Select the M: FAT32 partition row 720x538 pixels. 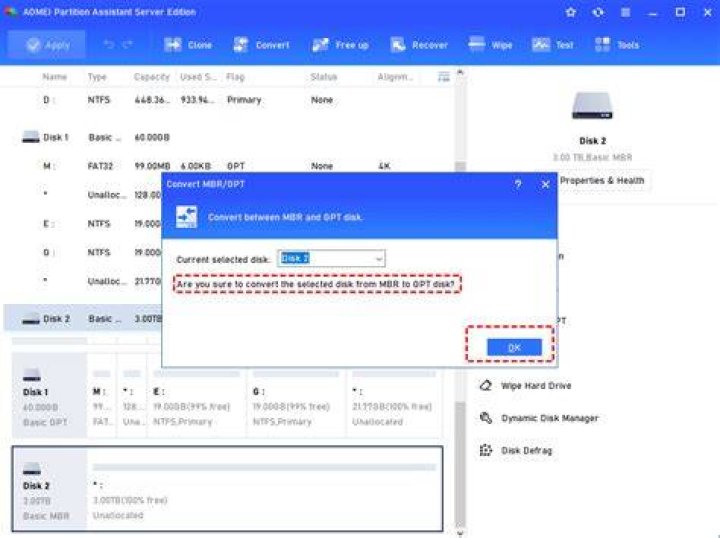[230, 166]
